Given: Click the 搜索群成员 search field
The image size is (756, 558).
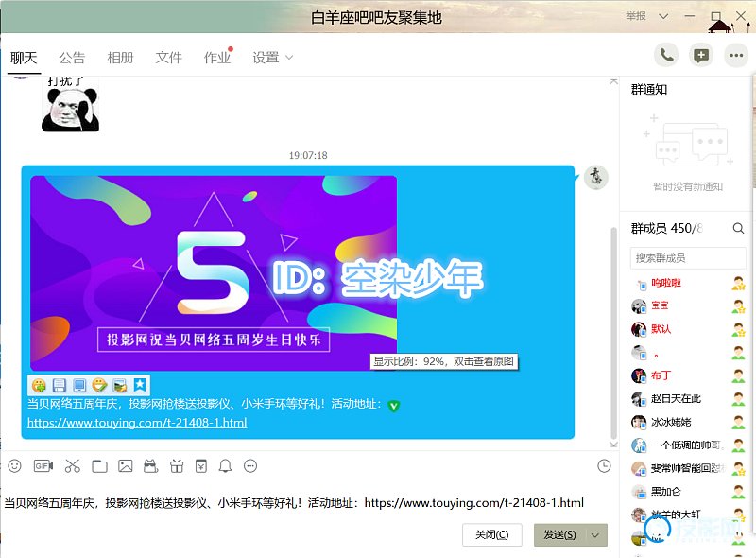Looking at the screenshot, I should (688, 258).
